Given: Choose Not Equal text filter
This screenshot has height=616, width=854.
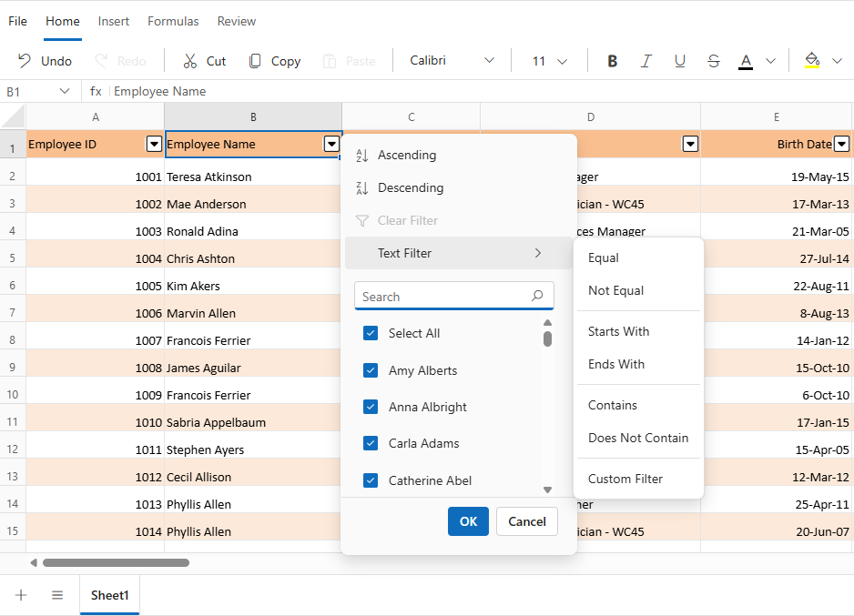Looking at the screenshot, I should tap(638, 290).
